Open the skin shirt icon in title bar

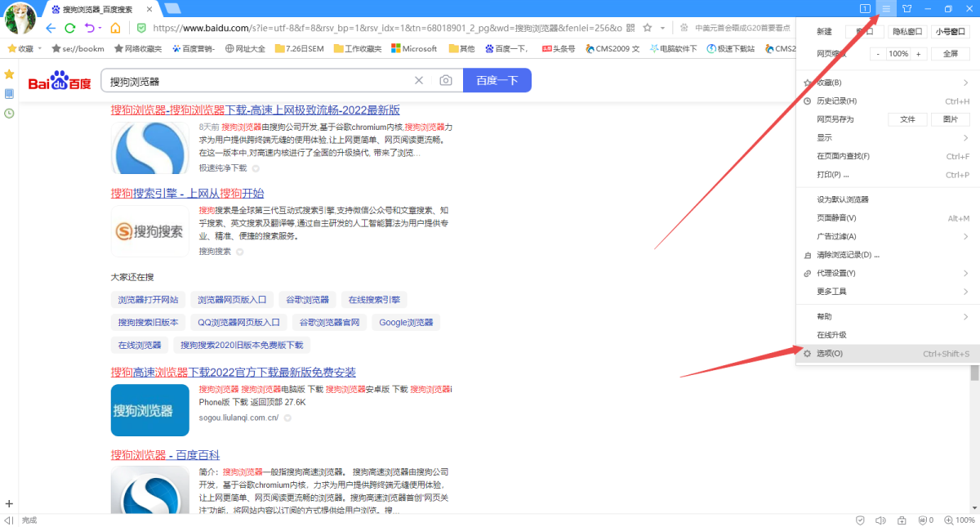[x=906, y=8]
